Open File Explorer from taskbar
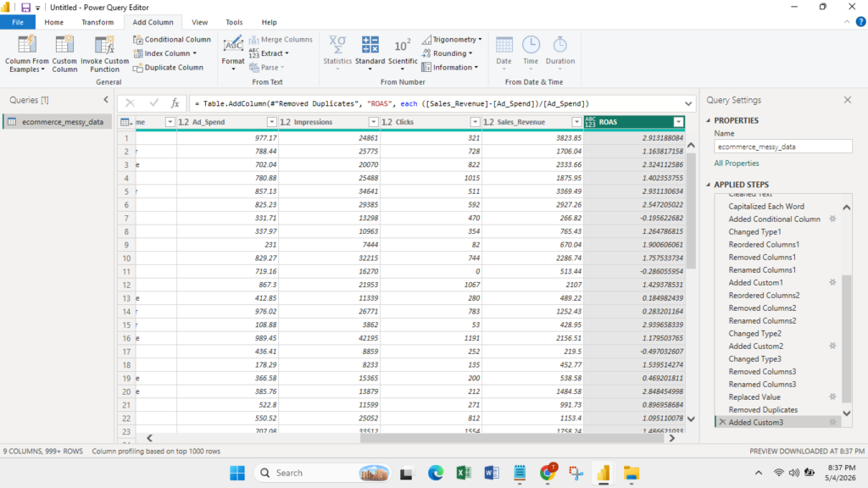The image size is (868, 488). tap(631, 473)
